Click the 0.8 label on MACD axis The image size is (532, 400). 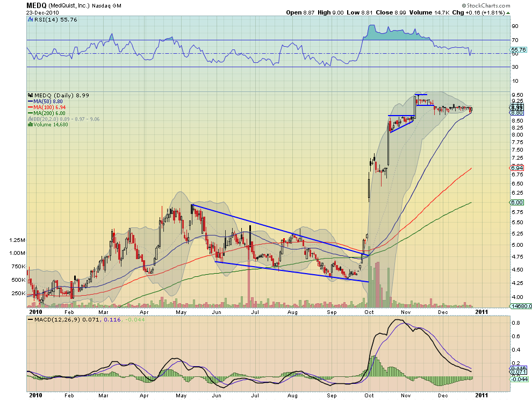[x=516, y=323]
